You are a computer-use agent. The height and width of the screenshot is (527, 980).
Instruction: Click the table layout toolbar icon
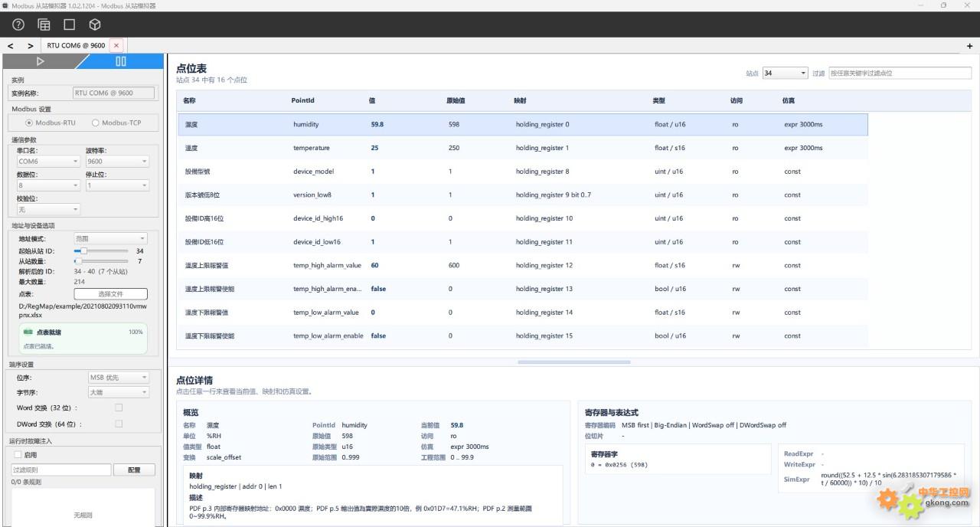click(x=44, y=25)
